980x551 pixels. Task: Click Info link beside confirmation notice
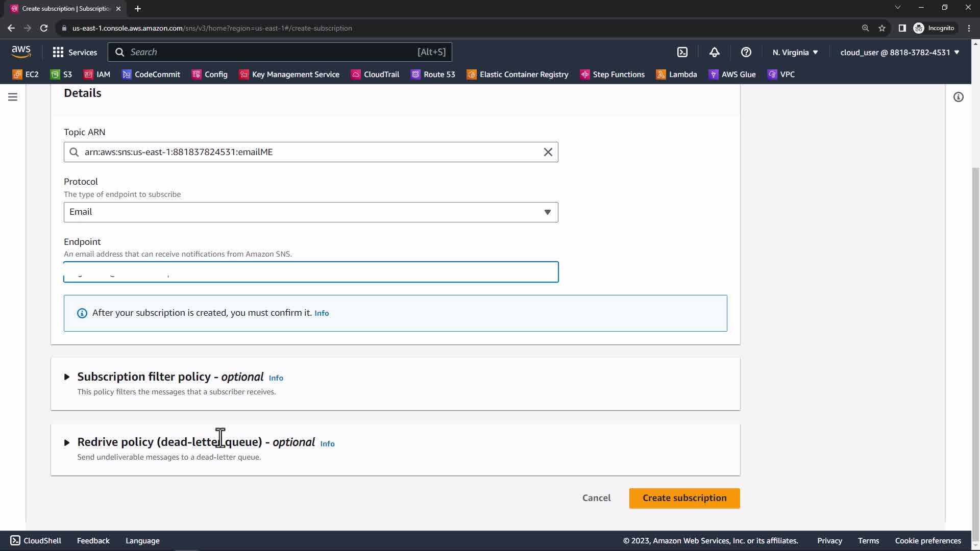click(x=322, y=313)
